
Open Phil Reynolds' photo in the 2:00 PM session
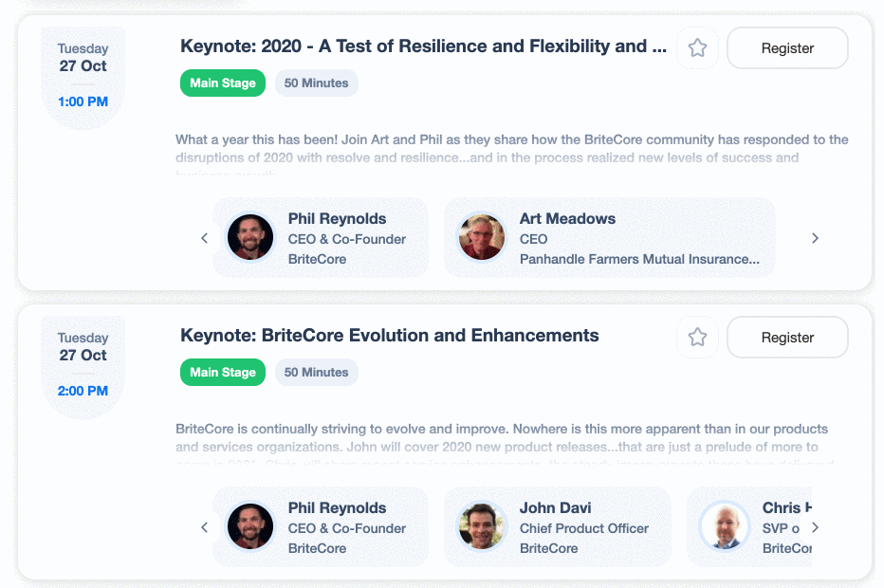tap(250, 526)
